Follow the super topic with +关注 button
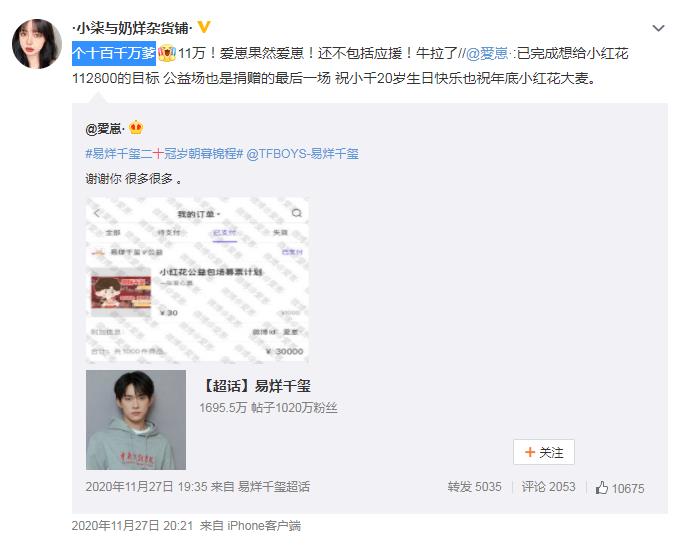Screen dimensions: 679x552 [544, 452]
